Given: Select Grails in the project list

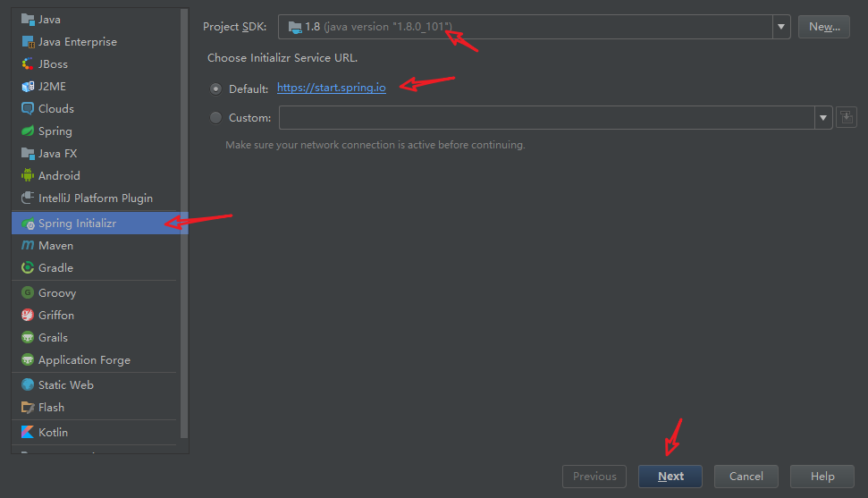Looking at the screenshot, I should click(96, 337).
